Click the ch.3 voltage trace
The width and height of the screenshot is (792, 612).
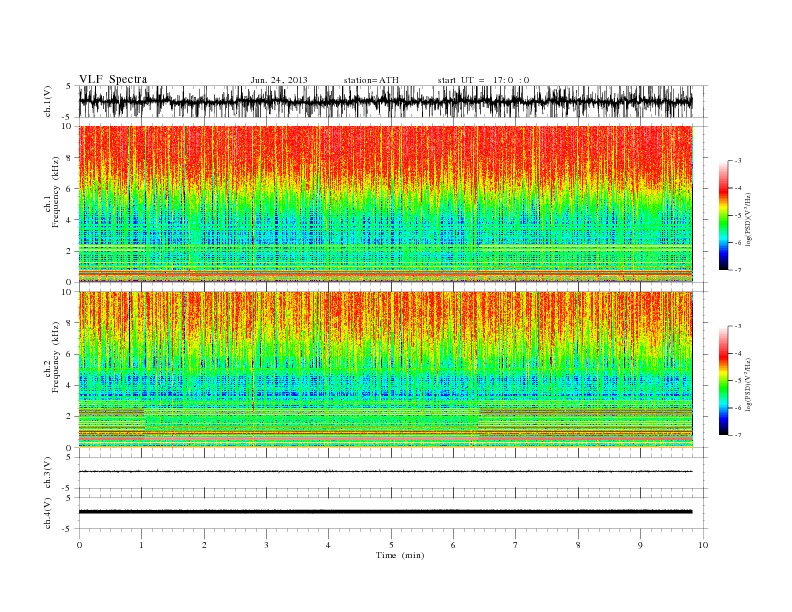click(x=386, y=472)
